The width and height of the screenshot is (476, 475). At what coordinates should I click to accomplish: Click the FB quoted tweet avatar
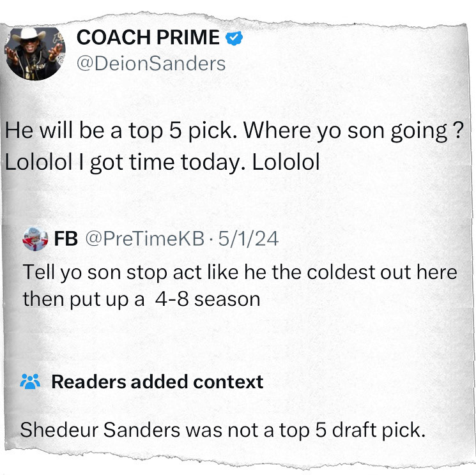35,239
